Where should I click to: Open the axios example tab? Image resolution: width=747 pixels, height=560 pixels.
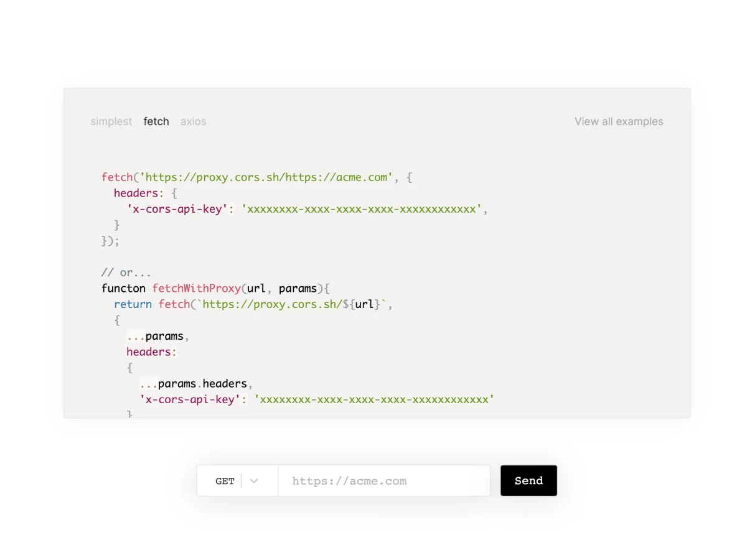194,121
